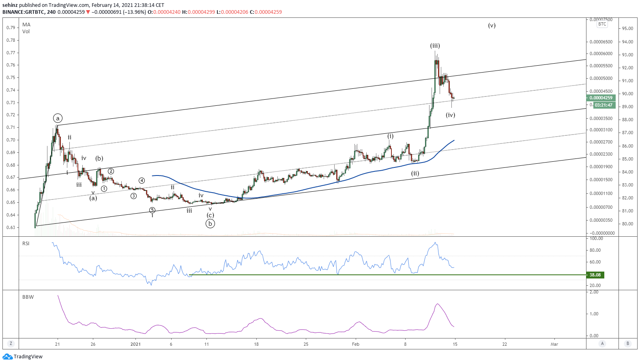Click the MA indicator legend label
This screenshot has height=364, width=640.
26,25
